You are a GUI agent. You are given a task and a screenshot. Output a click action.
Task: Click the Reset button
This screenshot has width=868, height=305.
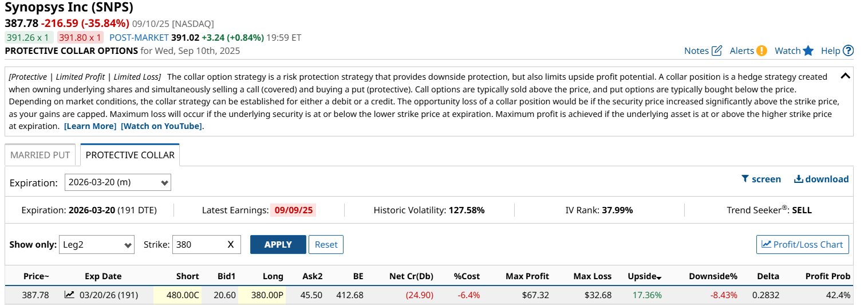click(326, 244)
